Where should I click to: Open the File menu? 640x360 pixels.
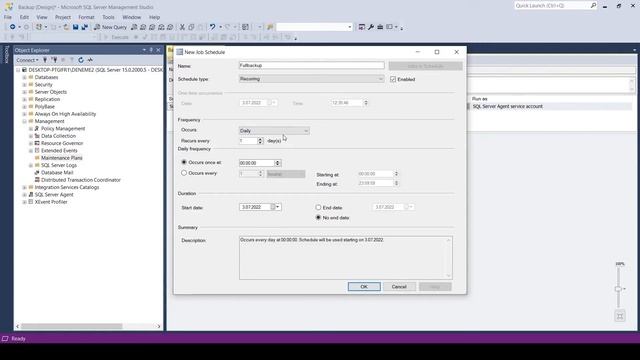[8, 17]
